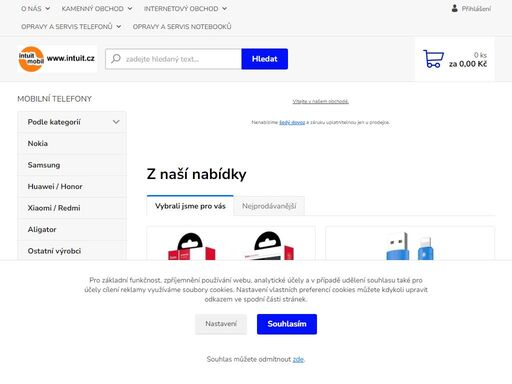Open the šedý dovoz link
512x384 pixels.
292,122
